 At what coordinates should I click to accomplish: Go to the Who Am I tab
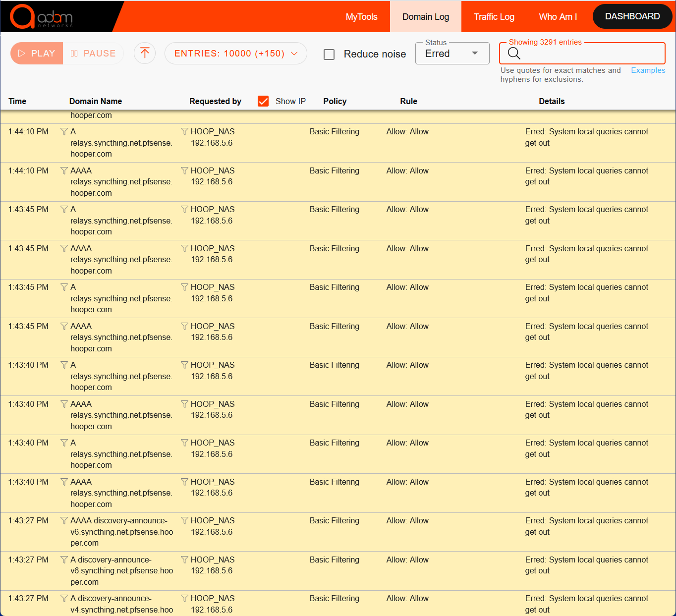click(558, 17)
